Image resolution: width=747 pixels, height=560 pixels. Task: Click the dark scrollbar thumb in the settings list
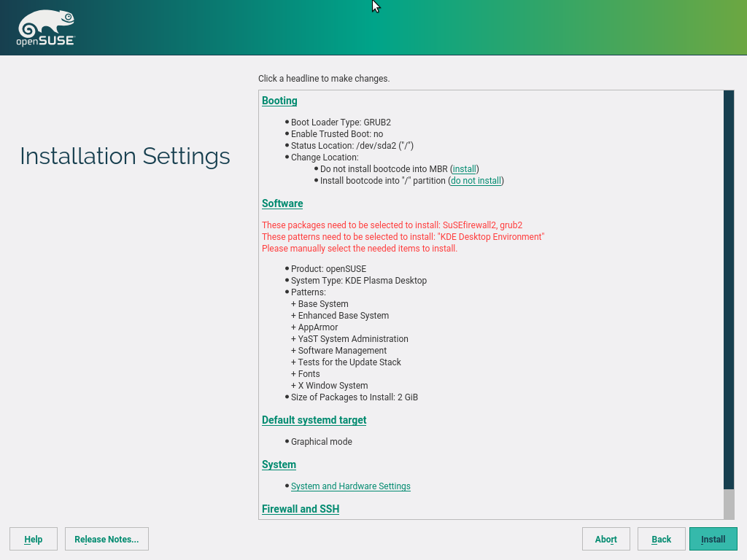(x=728, y=289)
